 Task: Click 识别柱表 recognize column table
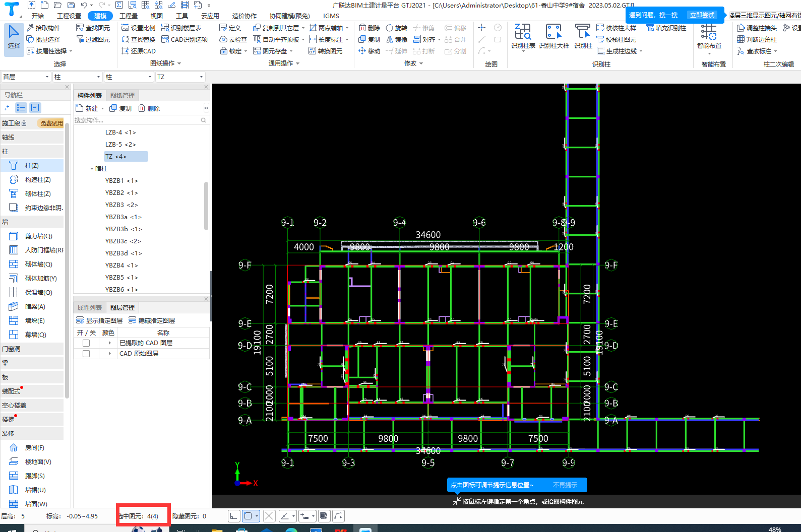click(x=523, y=36)
